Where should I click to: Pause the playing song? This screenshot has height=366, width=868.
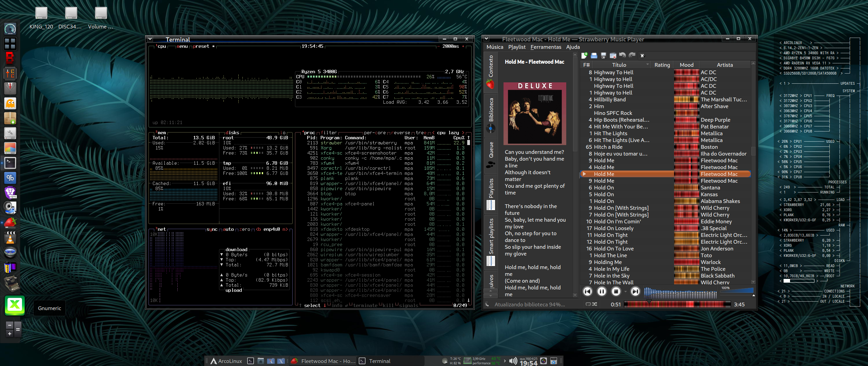tap(602, 291)
